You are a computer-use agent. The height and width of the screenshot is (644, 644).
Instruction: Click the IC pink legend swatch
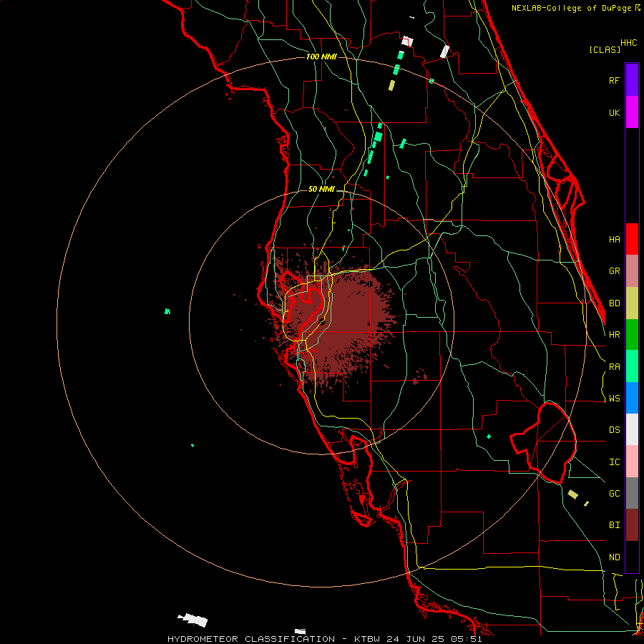(632, 462)
